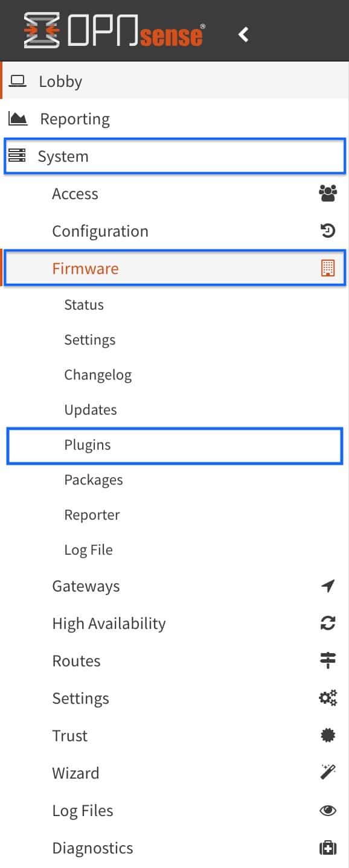Screen dimensions: 349x868
Task: Open the firmware Updates page
Action: click(x=91, y=410)
